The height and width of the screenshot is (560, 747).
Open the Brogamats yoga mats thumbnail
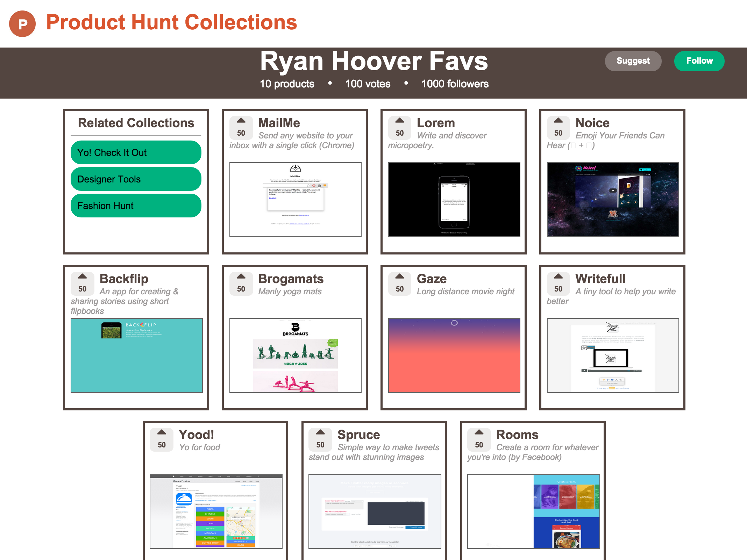pos(295,355)
